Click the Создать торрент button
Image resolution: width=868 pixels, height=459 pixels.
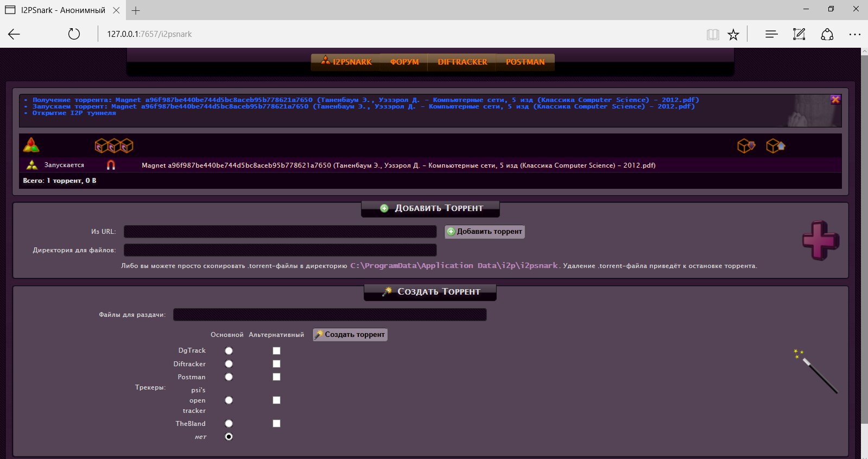[x=350, y=335]
